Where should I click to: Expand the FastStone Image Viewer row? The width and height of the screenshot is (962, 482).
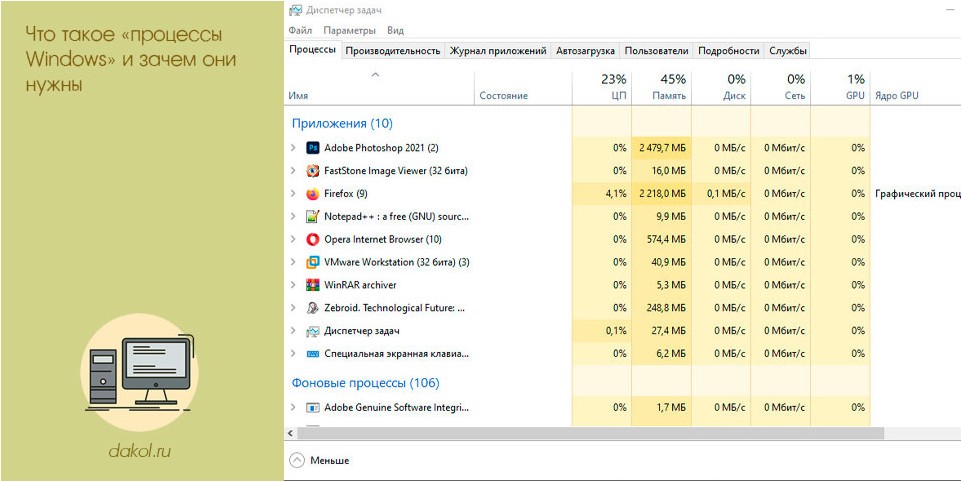coord(293,170)
